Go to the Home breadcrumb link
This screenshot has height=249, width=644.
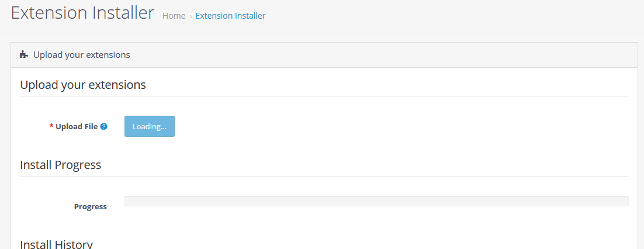174,16
